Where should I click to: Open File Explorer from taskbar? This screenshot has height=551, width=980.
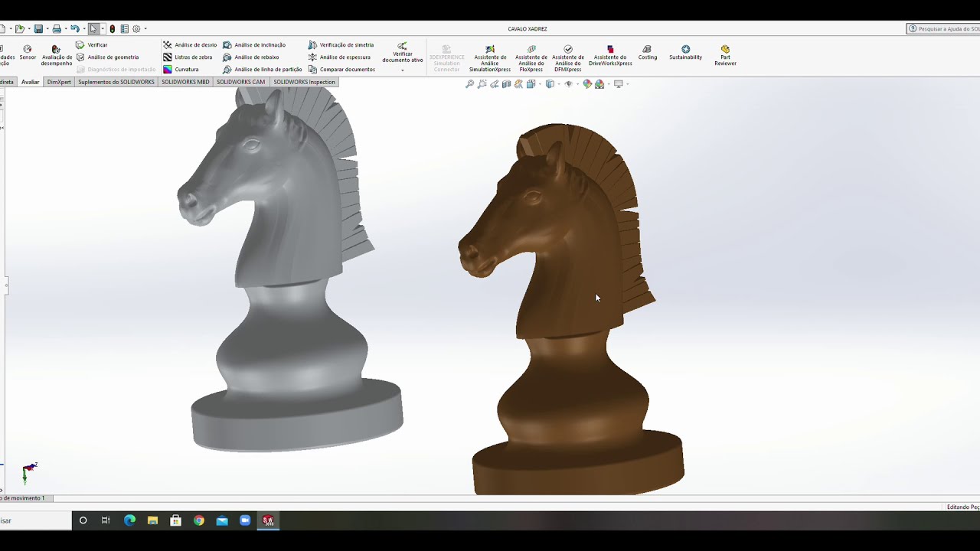click(x=152, y=520)
